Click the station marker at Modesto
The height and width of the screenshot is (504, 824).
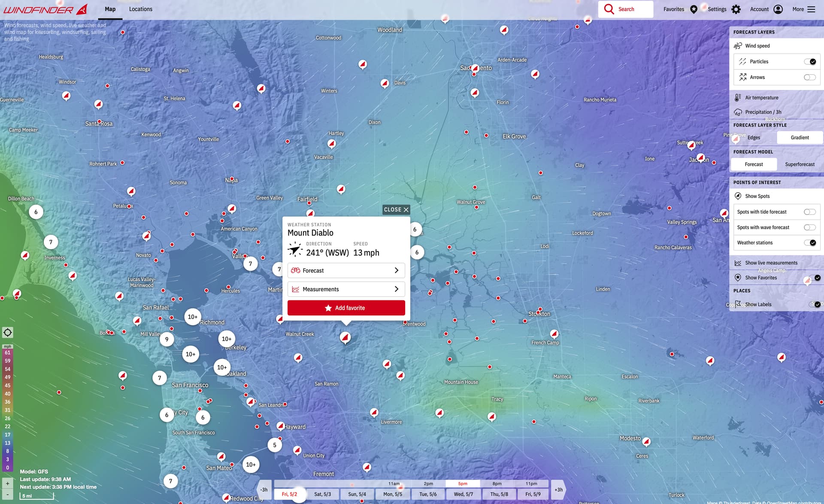[x=646, y=442]
